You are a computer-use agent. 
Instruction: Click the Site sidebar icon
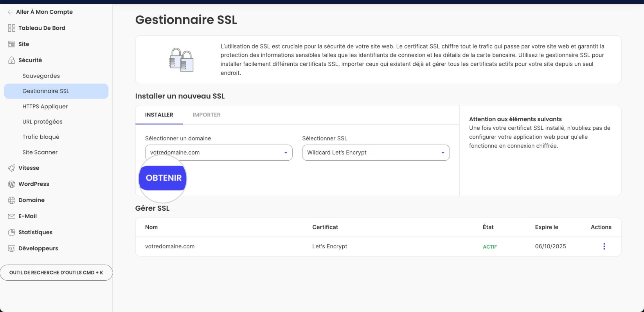(12, 44)
